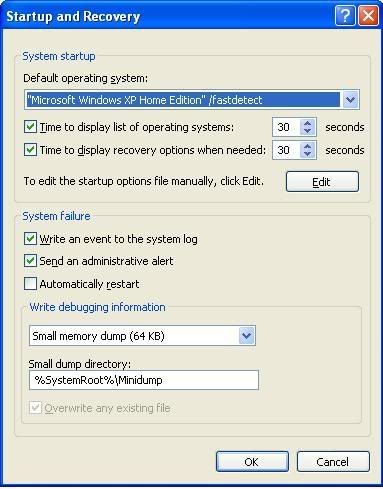383x489 pixels.
Task: Increase recovery options display time
Action: click(x=307, y=146)
